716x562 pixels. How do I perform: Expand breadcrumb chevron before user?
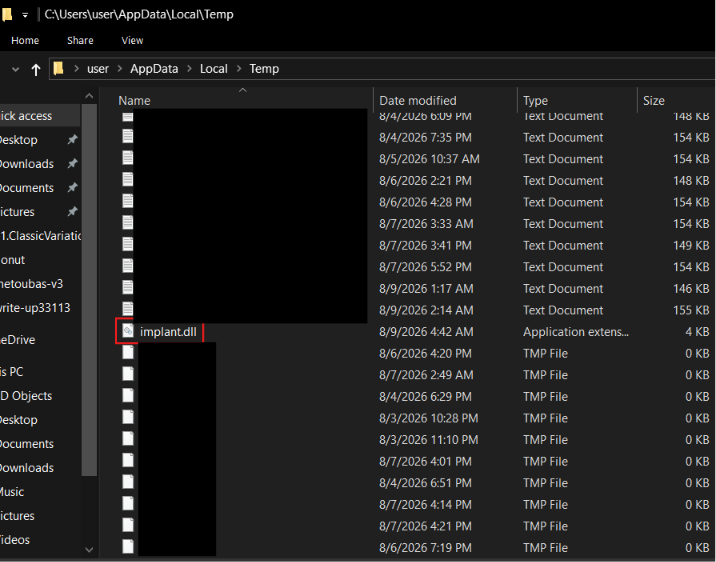[77, 69]
